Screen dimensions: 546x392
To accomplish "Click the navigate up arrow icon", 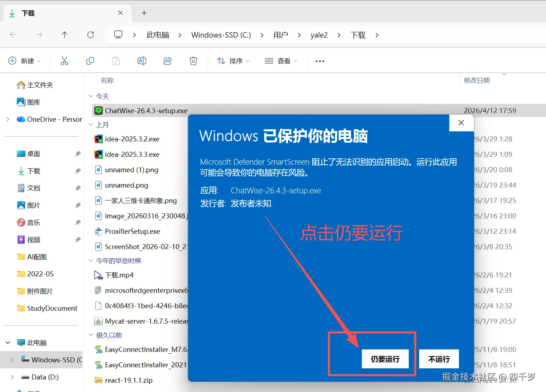I will [x=64, y=35].
